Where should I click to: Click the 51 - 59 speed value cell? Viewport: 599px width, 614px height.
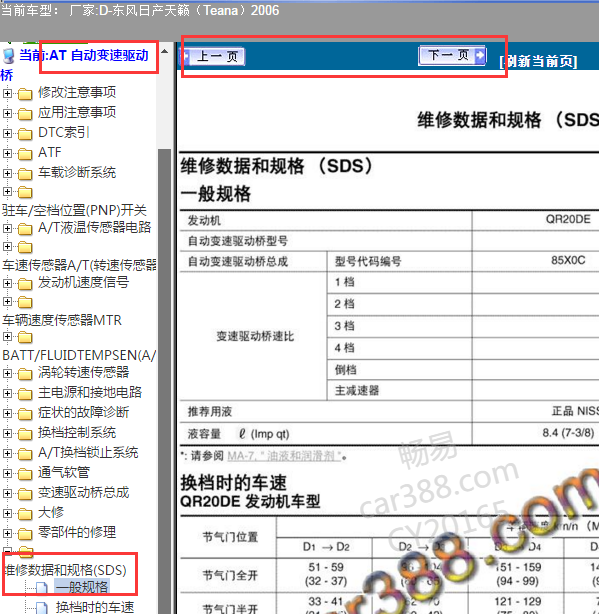pyautogui.click(x=326, y=567)
